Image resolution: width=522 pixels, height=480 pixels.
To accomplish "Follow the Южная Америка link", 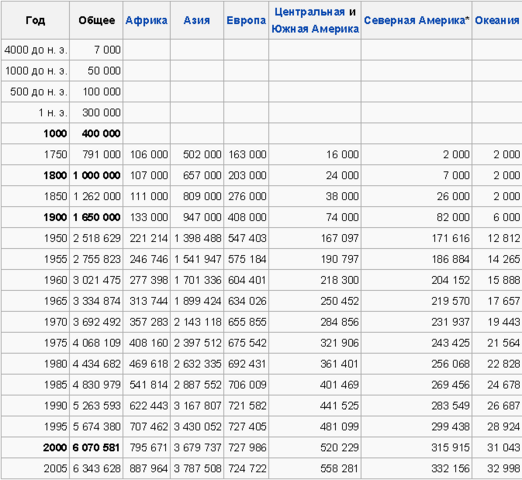I will 315,29.
